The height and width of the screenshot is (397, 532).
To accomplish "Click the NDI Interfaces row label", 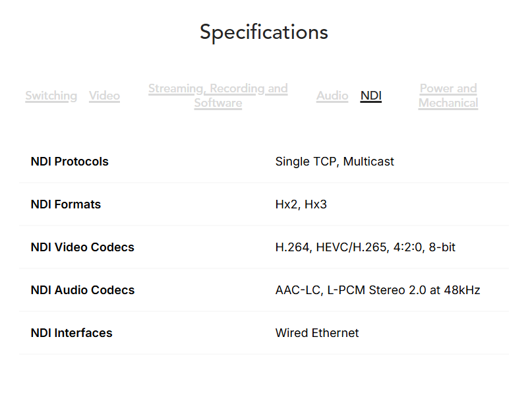I will click(x=71, y=333).
